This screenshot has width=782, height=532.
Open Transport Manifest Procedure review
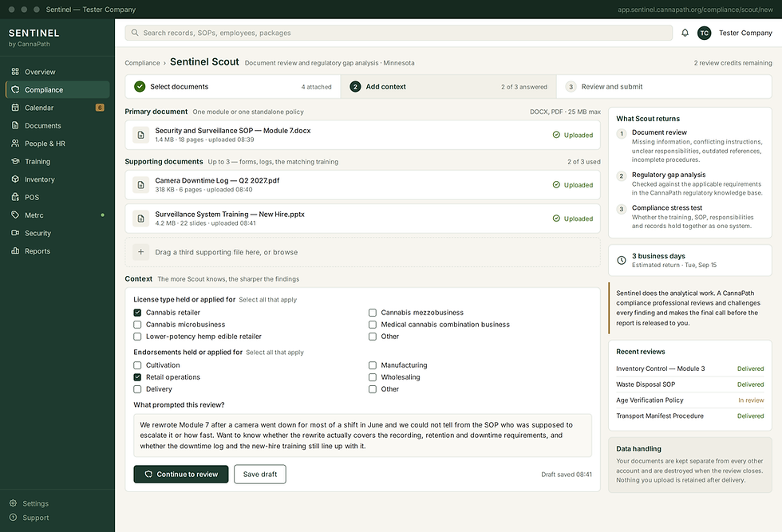tap(689, 416)
